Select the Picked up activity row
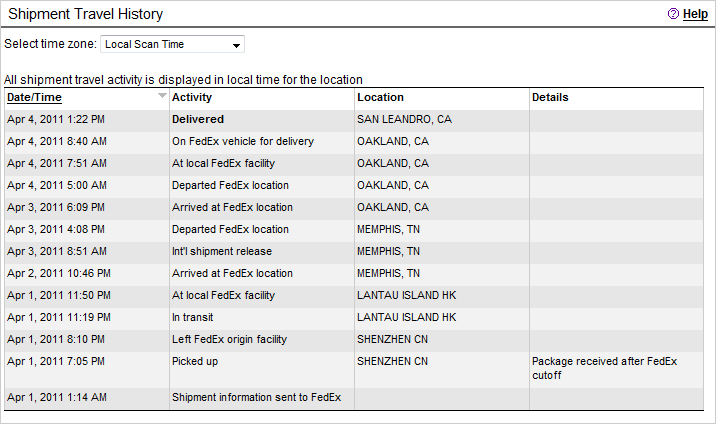This screenshot has width=716, height=424. point(194,361)
